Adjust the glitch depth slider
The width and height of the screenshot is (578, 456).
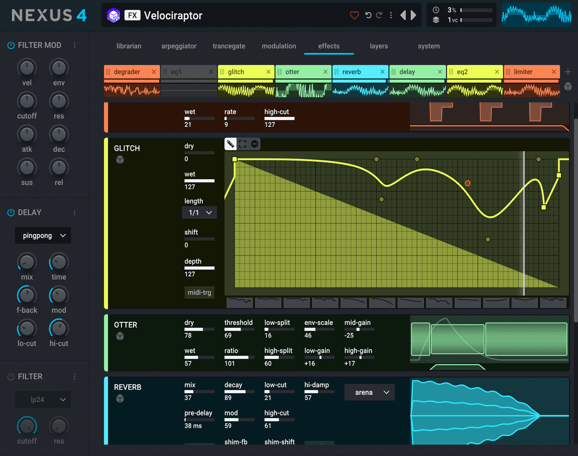click(199, 268)
